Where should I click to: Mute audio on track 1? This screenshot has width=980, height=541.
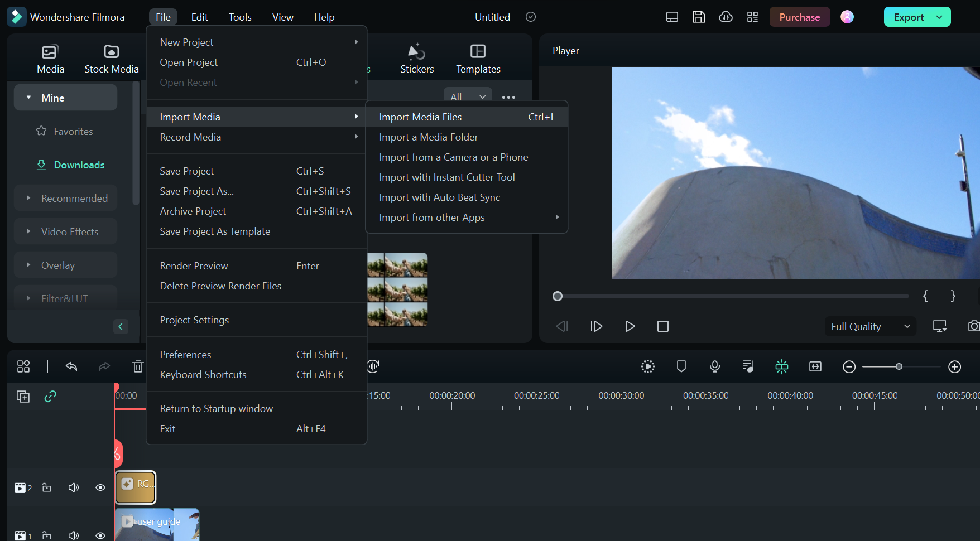tap(73, 535)
